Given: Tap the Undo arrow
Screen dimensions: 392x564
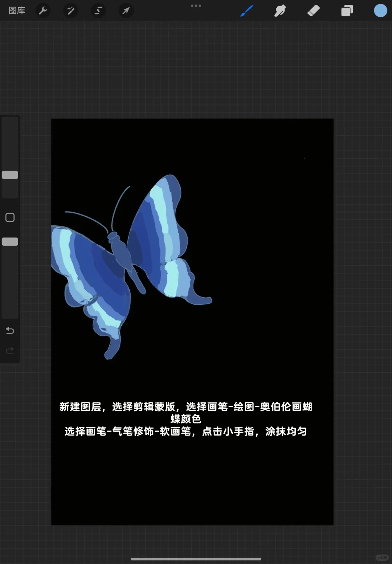Looking at the screenshot, I should [10, 331].
